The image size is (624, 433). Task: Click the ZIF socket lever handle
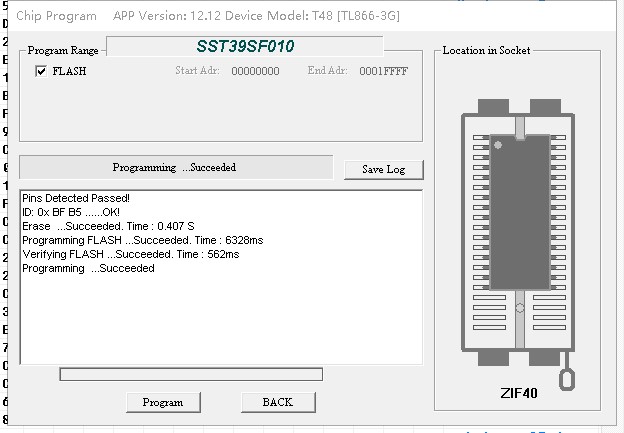click(568, 380)
